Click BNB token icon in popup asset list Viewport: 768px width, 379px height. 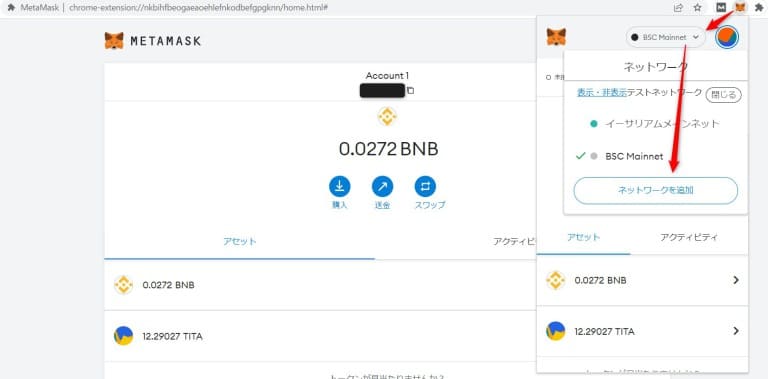pyautogui.click(x=555, y=281)
